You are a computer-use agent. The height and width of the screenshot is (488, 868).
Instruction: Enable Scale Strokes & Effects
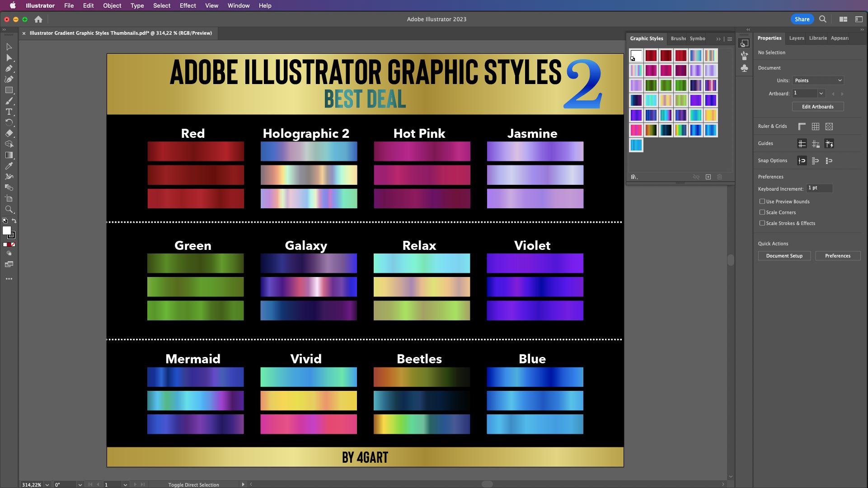(x=763, y=223)
